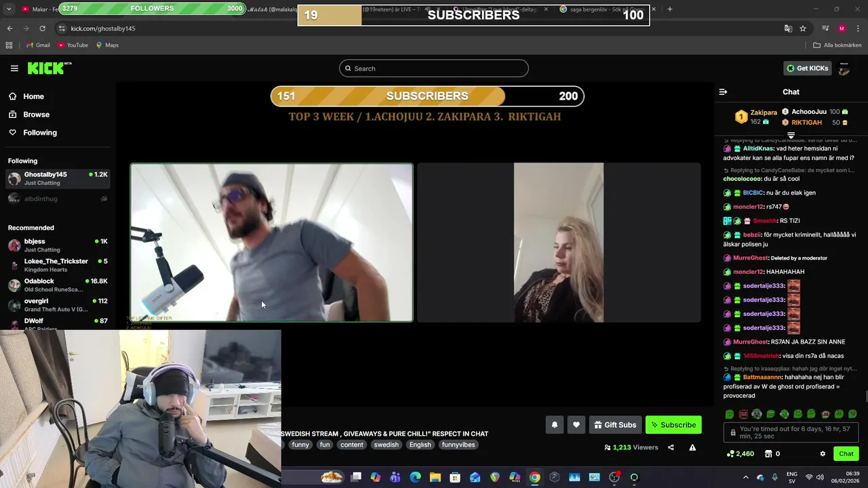The width and height of the screenshot is (868, 488).
Task: Share the stream via share icon
Action: click(671, 447)
